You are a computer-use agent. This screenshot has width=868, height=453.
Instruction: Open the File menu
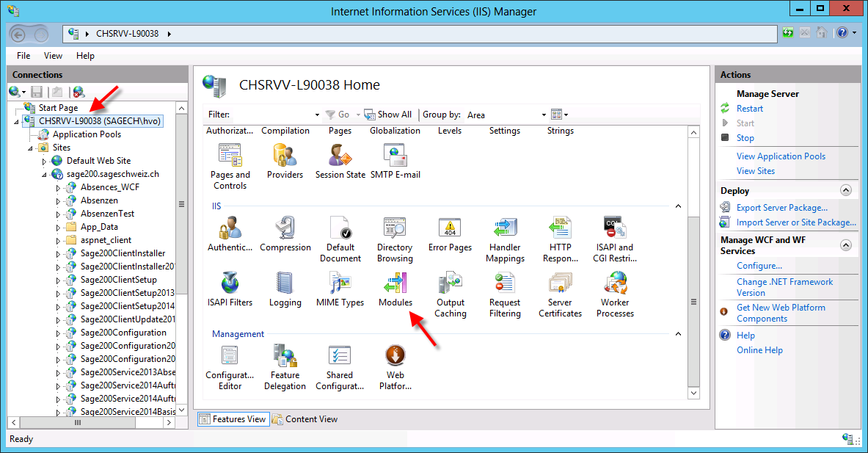pyautogui.click(x=23, y=55)
